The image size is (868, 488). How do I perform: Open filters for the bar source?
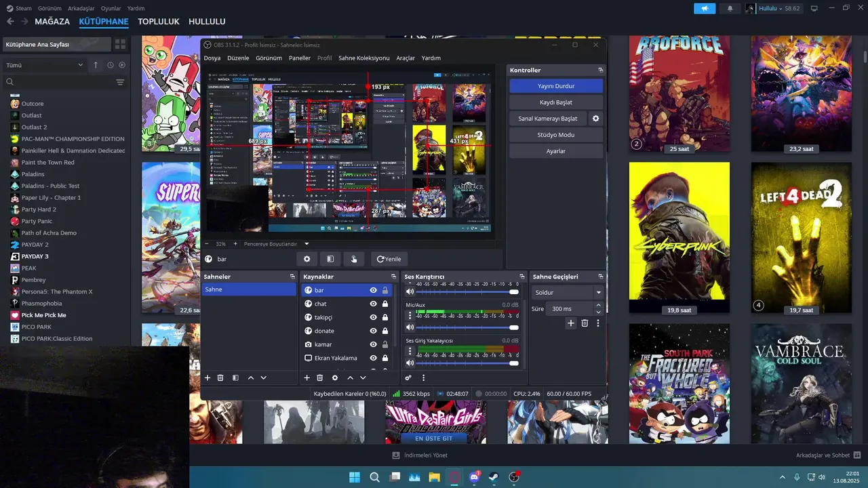point(330,259)
